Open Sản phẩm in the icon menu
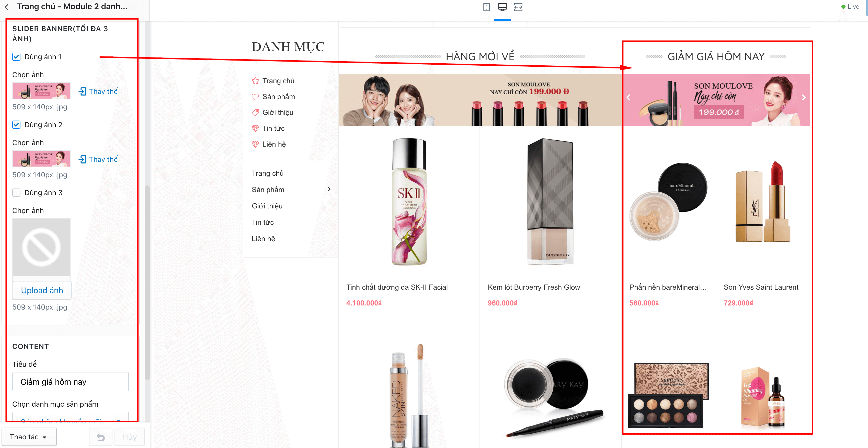Image resolution: width=868 pixels, height=448 pixels. pos(279,97)
